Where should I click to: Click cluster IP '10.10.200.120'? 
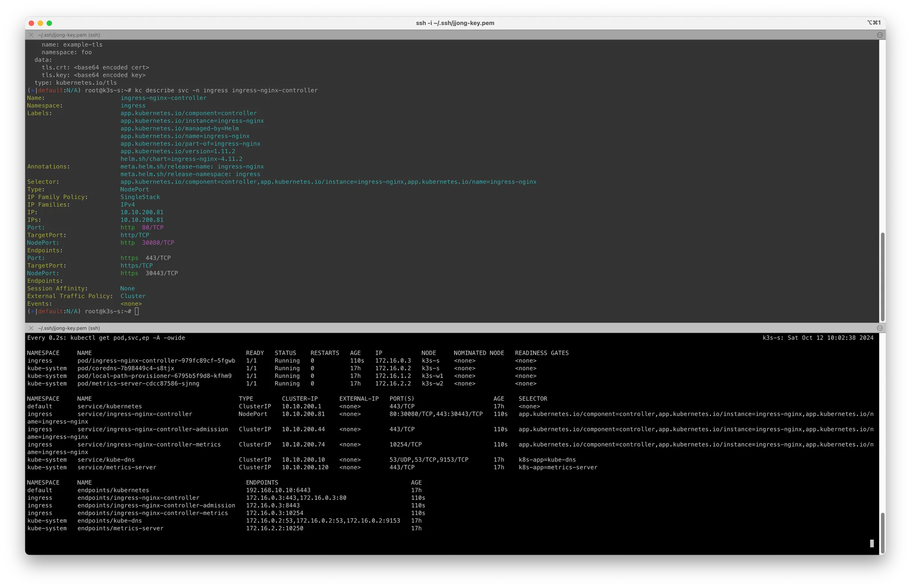point(305,467)
